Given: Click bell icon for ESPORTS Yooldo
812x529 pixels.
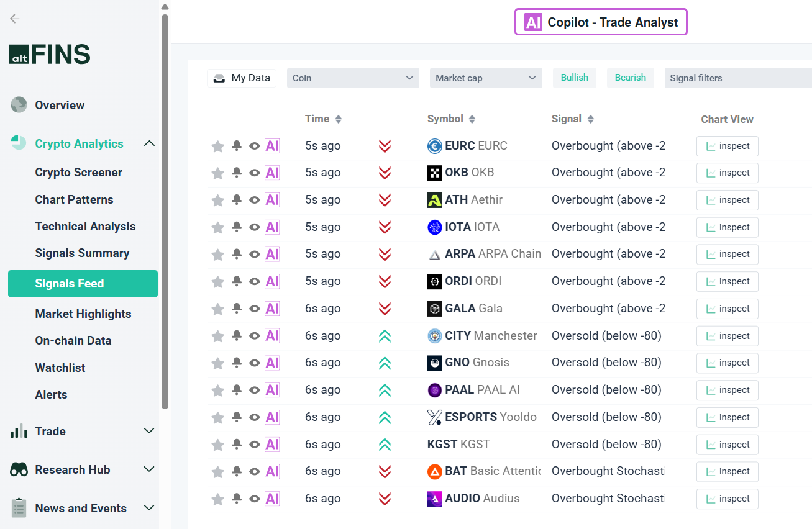Looking at the screenshot, I should pos(237,417).
